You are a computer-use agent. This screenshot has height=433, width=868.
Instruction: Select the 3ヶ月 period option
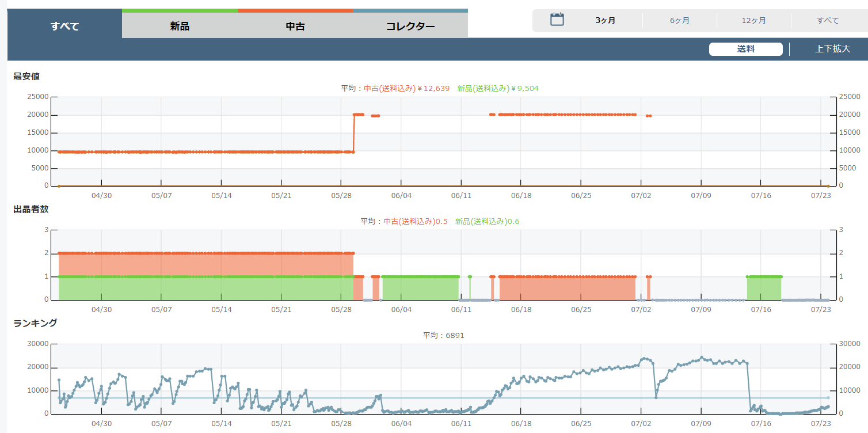tap(605, 21)
